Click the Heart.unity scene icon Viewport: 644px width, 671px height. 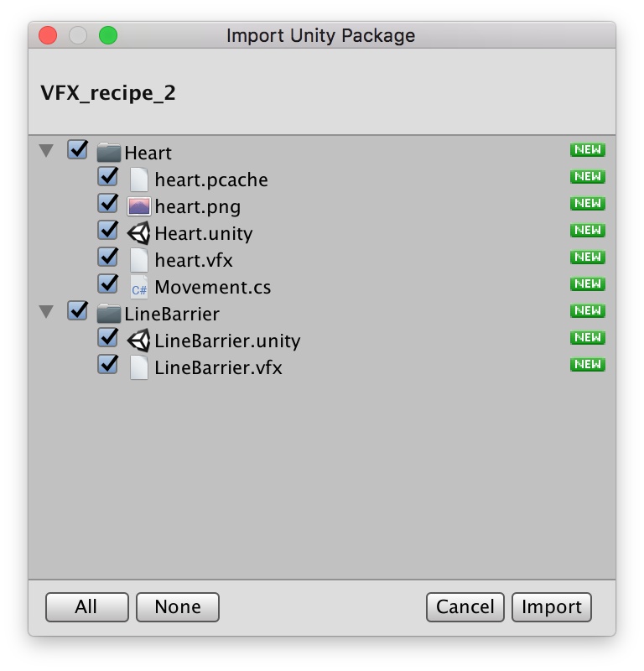[x=138, y=233]
